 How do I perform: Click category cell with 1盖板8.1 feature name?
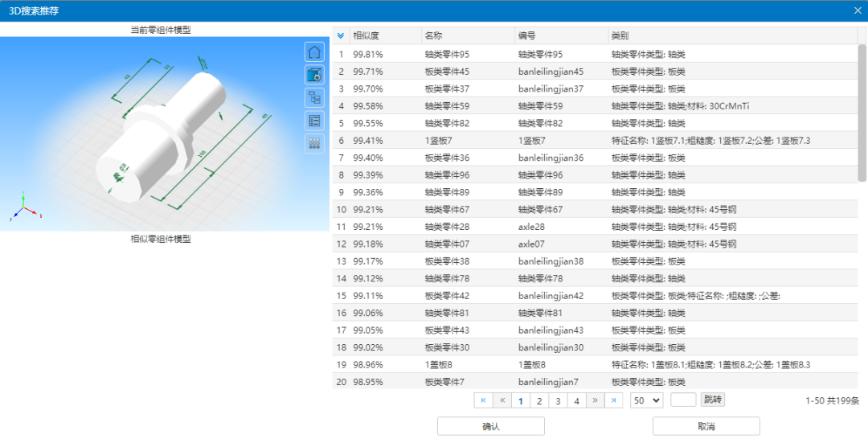click(732, 364)
